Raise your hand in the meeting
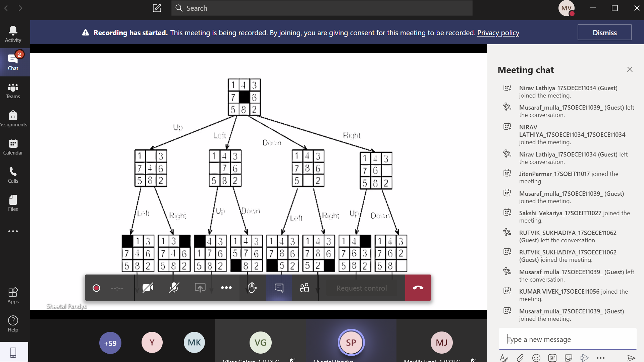This screenshot has height=362, width=644. (252, 288)
